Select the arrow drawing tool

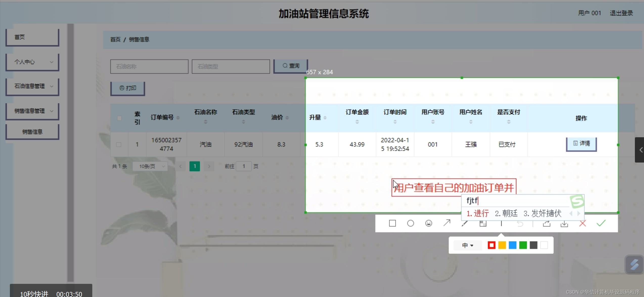pos(447,223)
